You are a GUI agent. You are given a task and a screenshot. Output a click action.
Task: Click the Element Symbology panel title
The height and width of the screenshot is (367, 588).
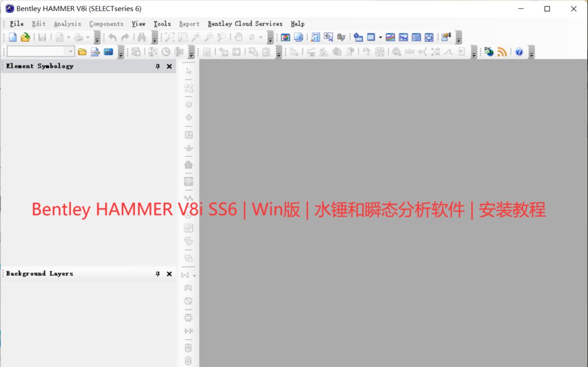[40, 66]
